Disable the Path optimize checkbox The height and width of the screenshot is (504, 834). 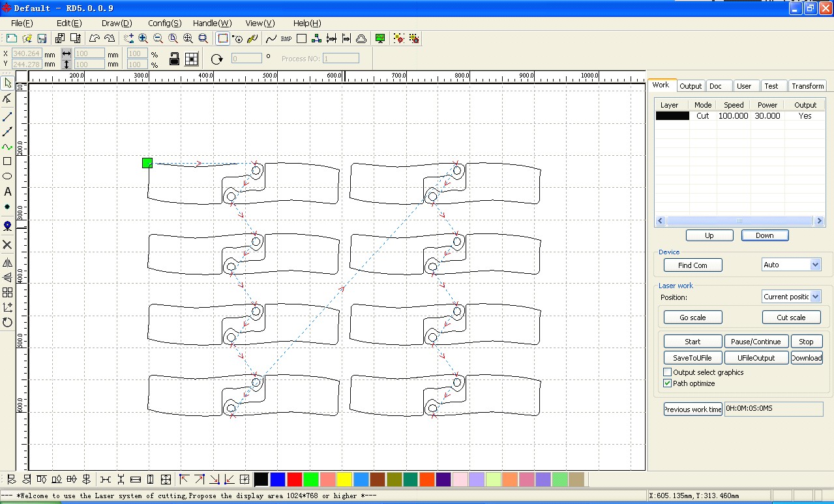coord(667,383)
